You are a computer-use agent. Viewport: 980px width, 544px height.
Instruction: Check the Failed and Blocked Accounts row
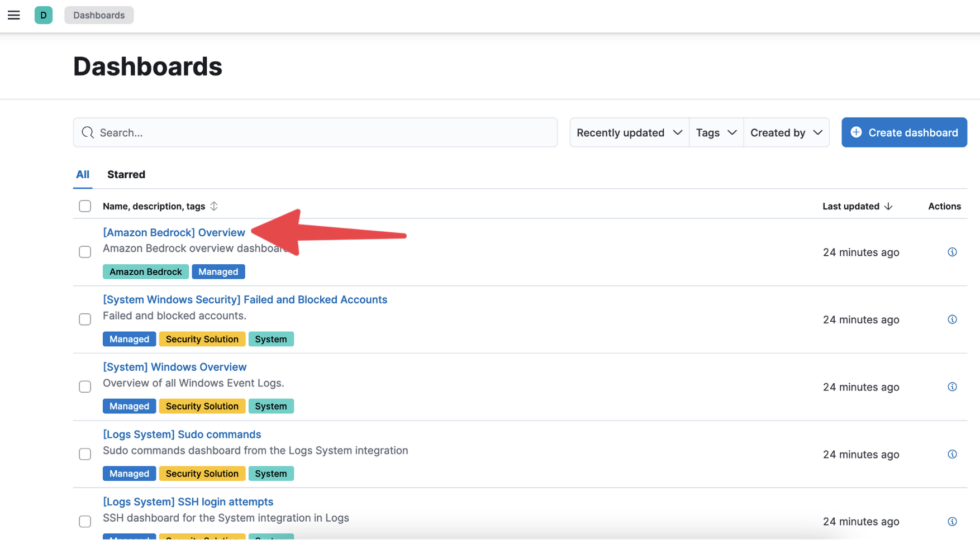(x=85, y=319)
